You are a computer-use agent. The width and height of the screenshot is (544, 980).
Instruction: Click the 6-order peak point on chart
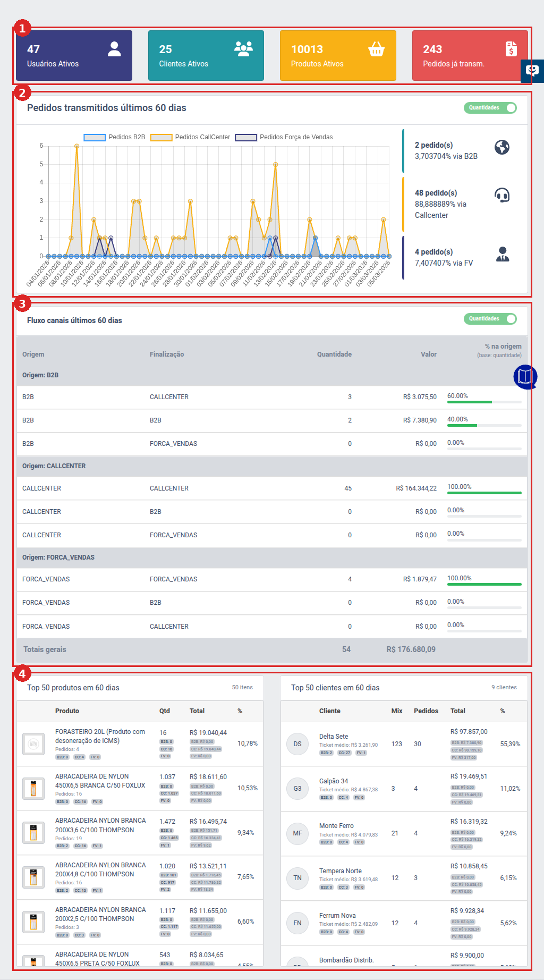[77, 146]
